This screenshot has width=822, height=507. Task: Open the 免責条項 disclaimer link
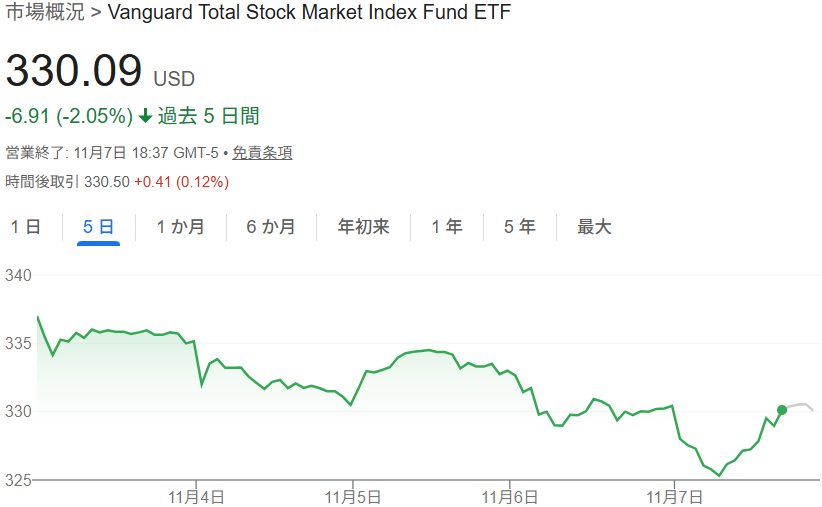tap(262, 153)
